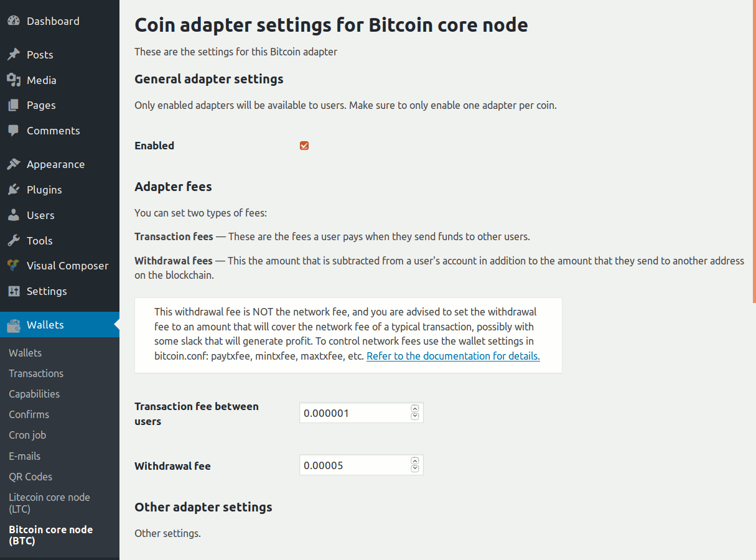Click the Appearance paintbrush icon
The width and height of the screenshot is (756, 560).
tap(14, 164)
